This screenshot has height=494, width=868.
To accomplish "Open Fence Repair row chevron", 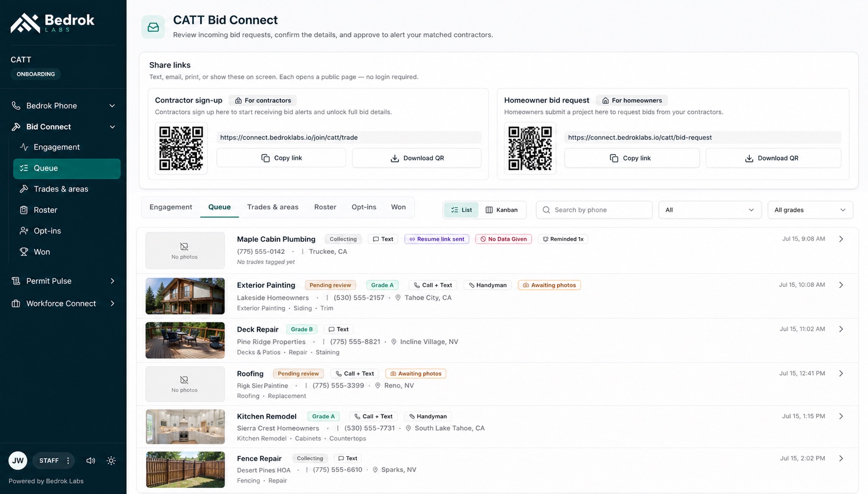I will pos(841,458).
